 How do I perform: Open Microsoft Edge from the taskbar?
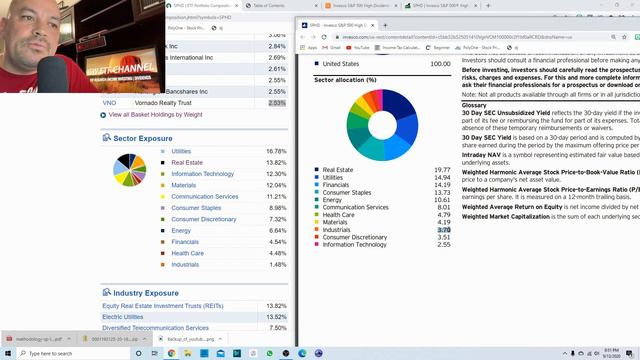click(x=302, y=353)
